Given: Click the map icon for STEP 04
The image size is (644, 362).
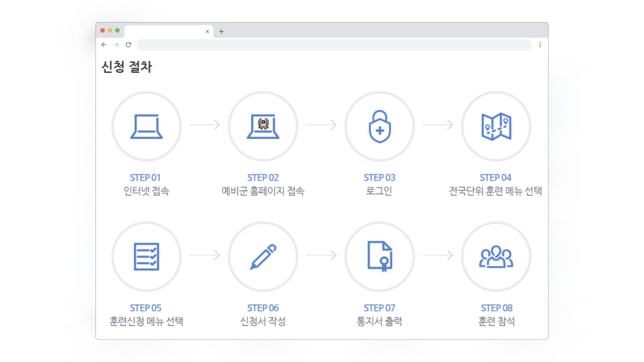Looking at the screenshot, I should [496, 127].
